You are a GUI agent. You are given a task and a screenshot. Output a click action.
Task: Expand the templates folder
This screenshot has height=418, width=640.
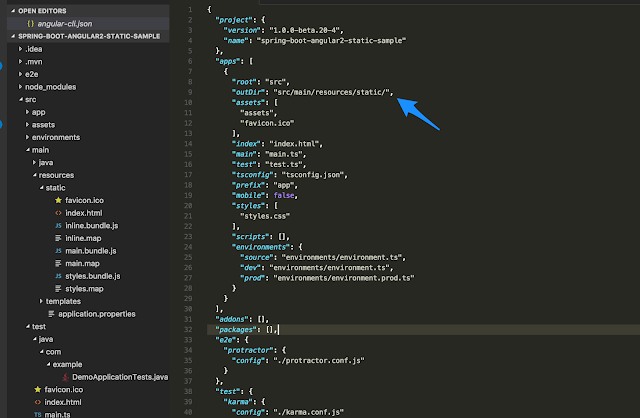click(x=41, y=301)
